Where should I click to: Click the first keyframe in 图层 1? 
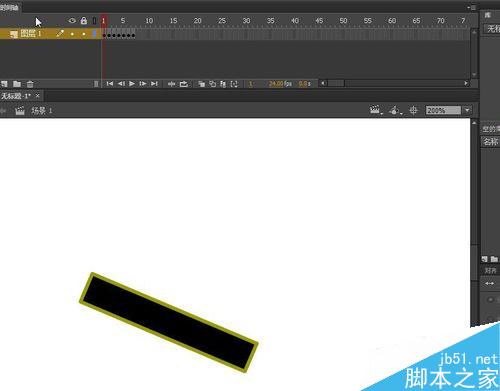[x=104, y=35]
